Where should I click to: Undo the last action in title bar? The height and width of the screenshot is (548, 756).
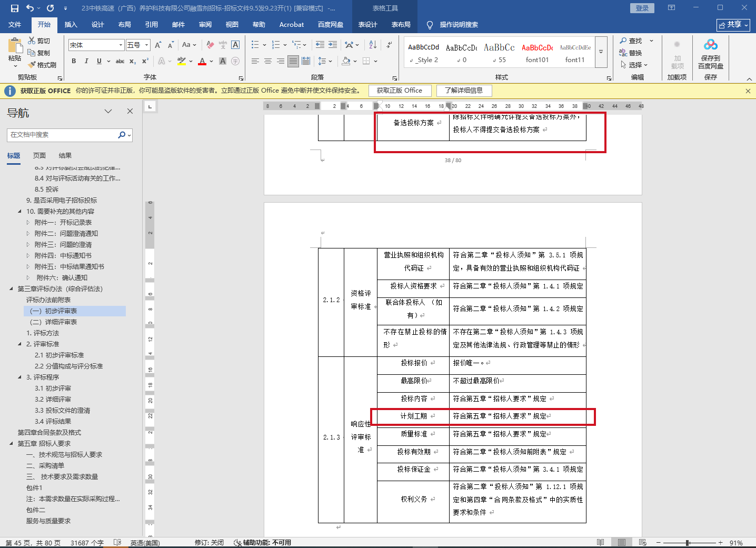pyautogui.click(x=30, y=8)
